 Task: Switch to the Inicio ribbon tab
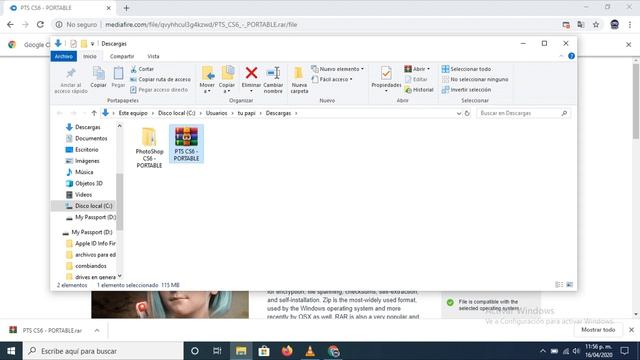pos(90,56)
